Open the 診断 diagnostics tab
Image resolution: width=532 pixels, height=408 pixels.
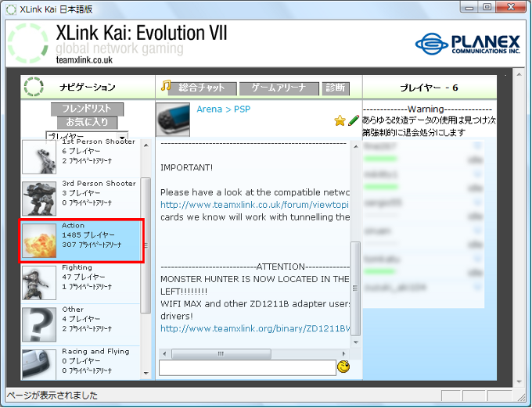point(335,88)
